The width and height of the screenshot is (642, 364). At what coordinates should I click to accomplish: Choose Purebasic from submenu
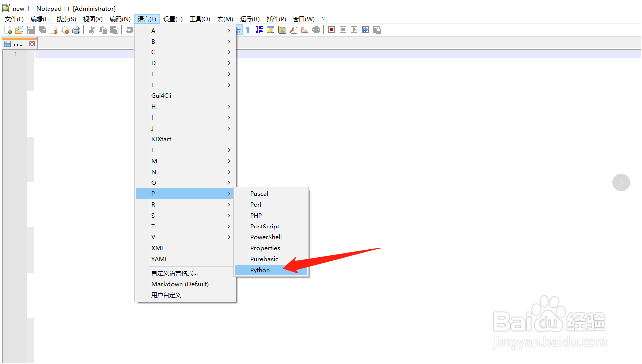271,259
